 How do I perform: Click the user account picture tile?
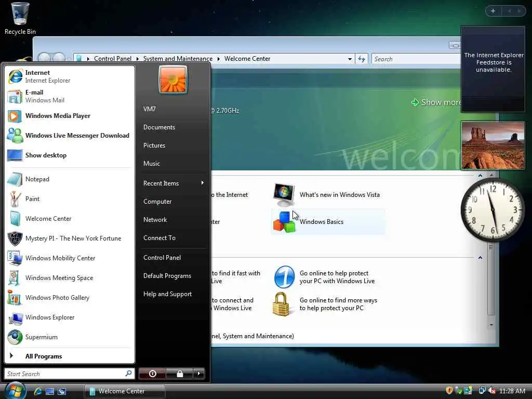(x=172, y=79)
